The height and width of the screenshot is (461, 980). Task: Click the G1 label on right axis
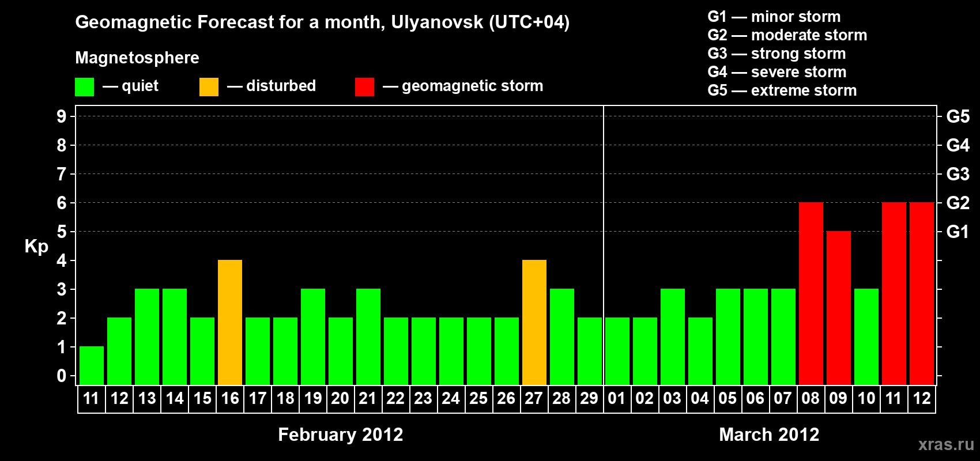(958, 232)
